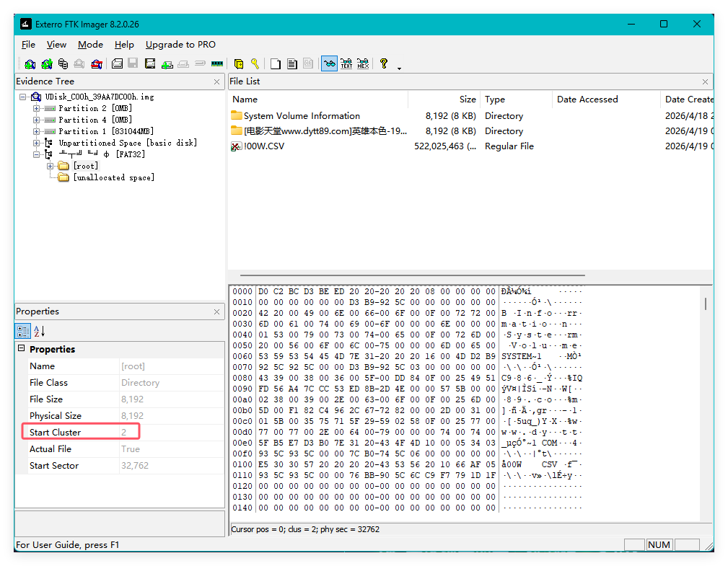Sort File List by Name column
Viewport: 728px width, 566px height.
[318, 100]
